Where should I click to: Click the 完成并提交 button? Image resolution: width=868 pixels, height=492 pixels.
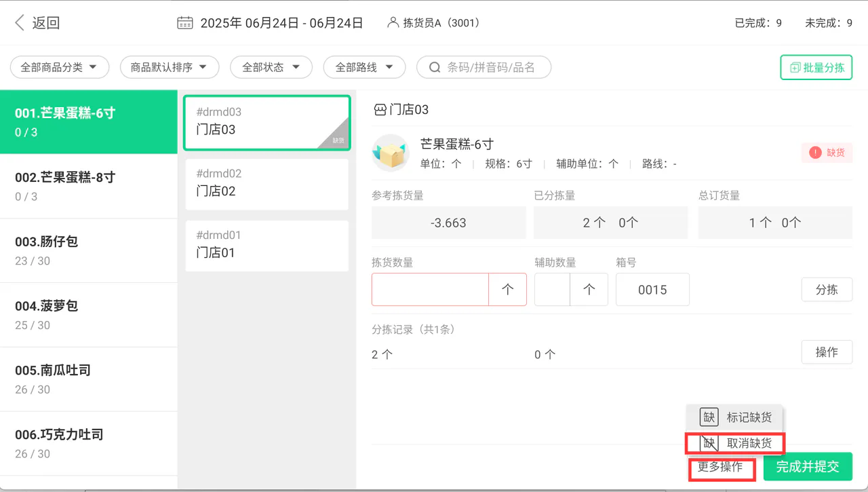coord(808,467)
